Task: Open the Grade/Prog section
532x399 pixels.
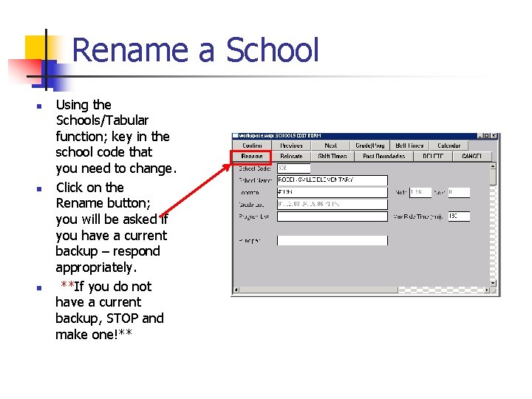Action: [370, 146]
